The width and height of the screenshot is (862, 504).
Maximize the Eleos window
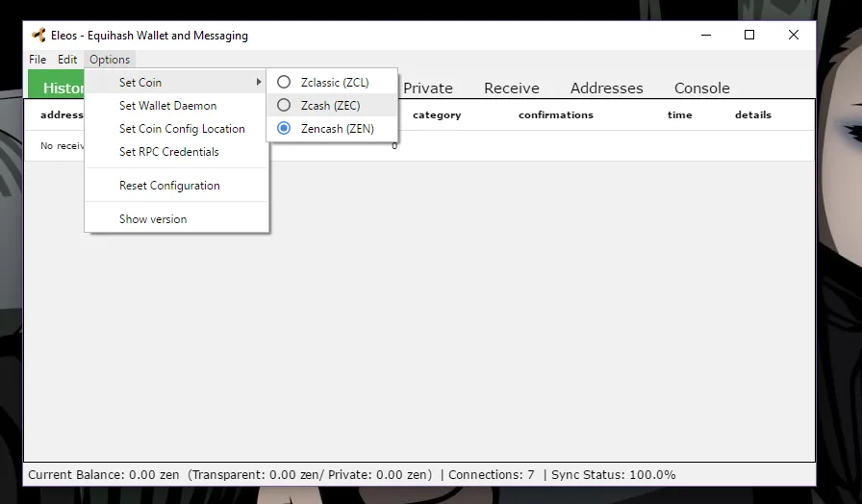tap(749, 36)
